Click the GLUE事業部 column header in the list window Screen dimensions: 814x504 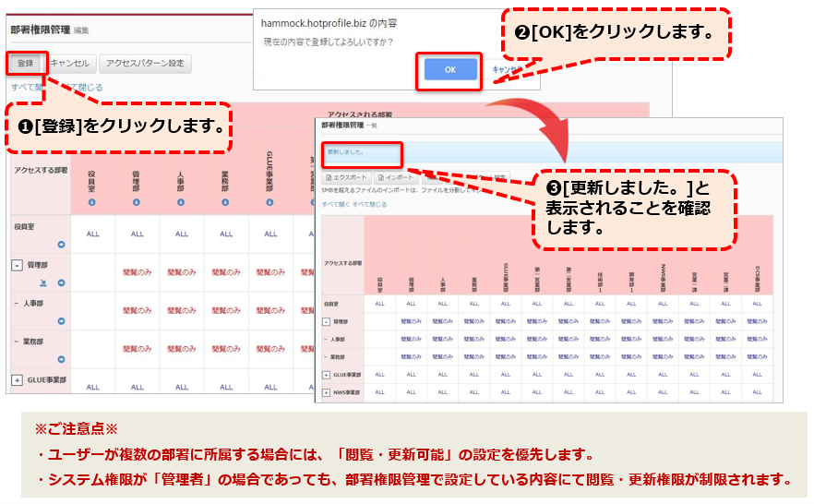tap(506, 277)
